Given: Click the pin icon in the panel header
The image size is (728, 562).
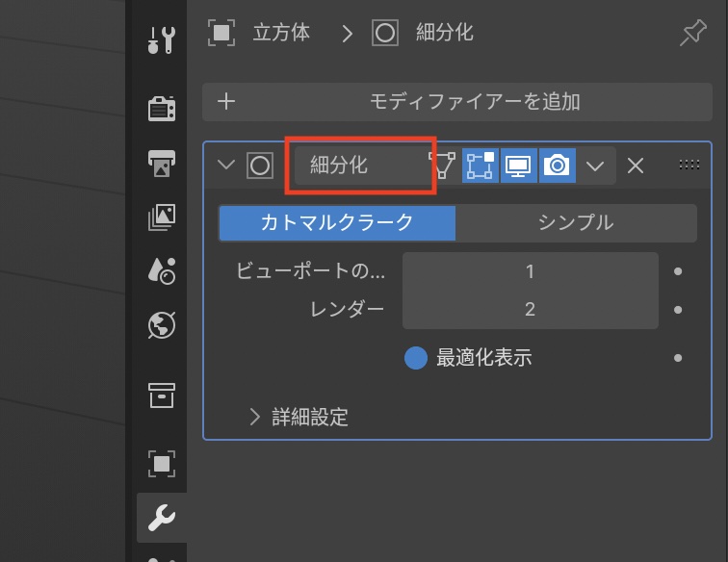Looking at the screenshot, I should click(692, 34).
